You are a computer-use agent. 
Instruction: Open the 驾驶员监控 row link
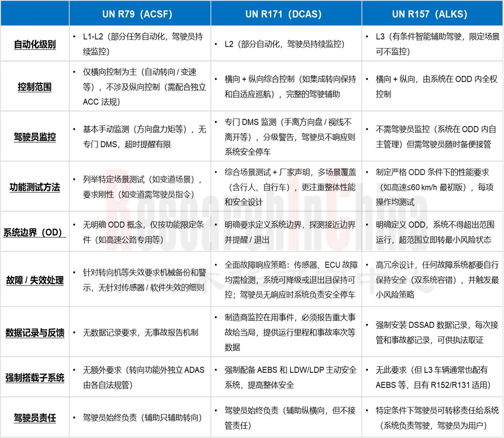click(x=35, y=137)
